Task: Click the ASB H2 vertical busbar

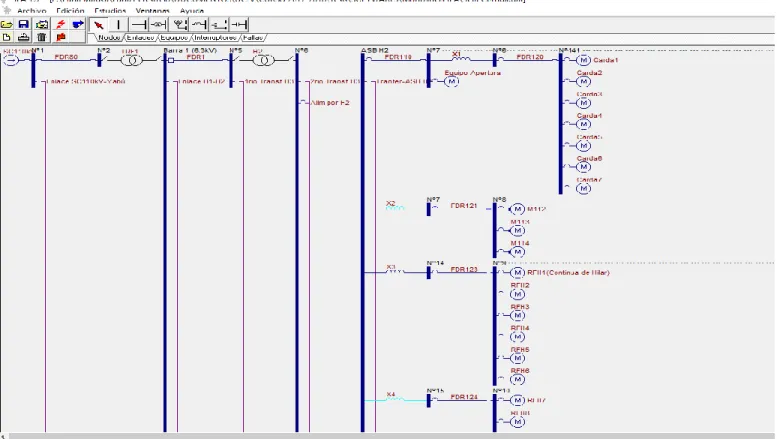Action: point(363,243)
